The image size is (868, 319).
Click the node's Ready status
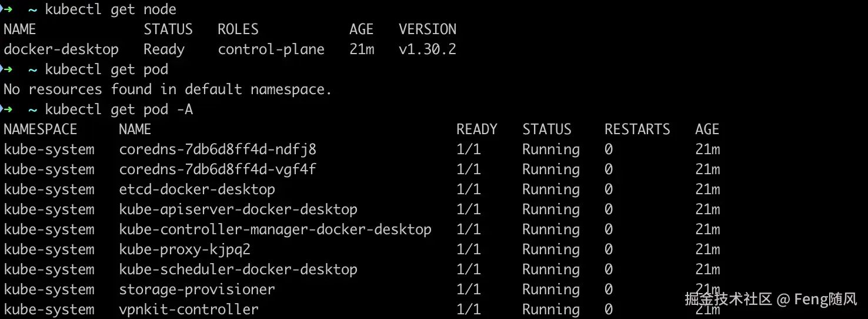164,49
